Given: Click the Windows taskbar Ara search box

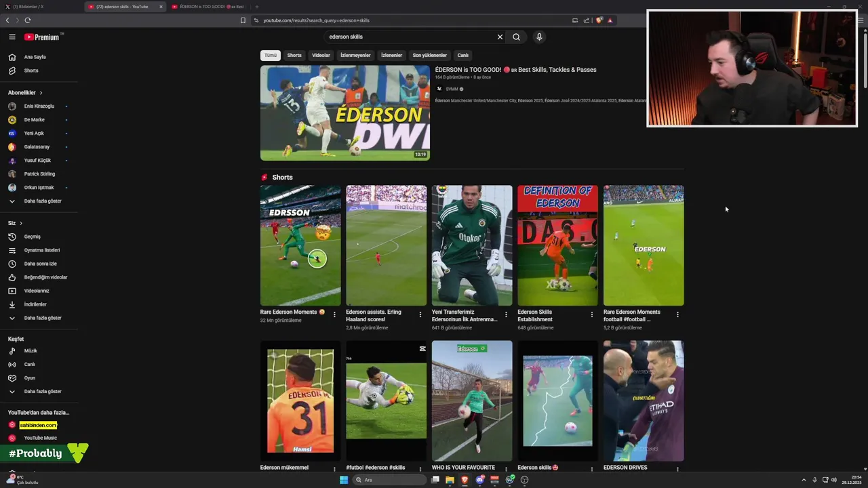Looking at the screenshot, I should 390,480.
